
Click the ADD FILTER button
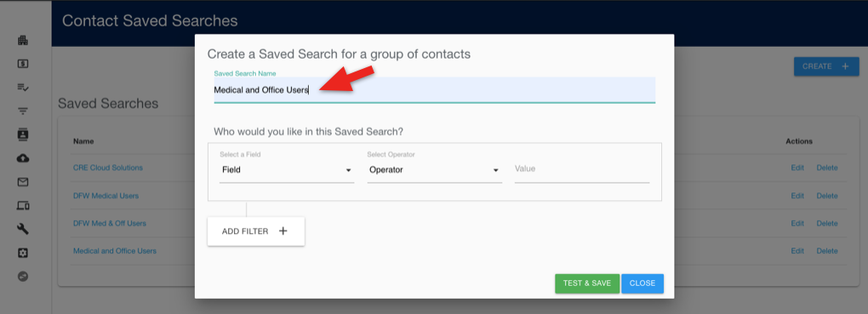256,231
